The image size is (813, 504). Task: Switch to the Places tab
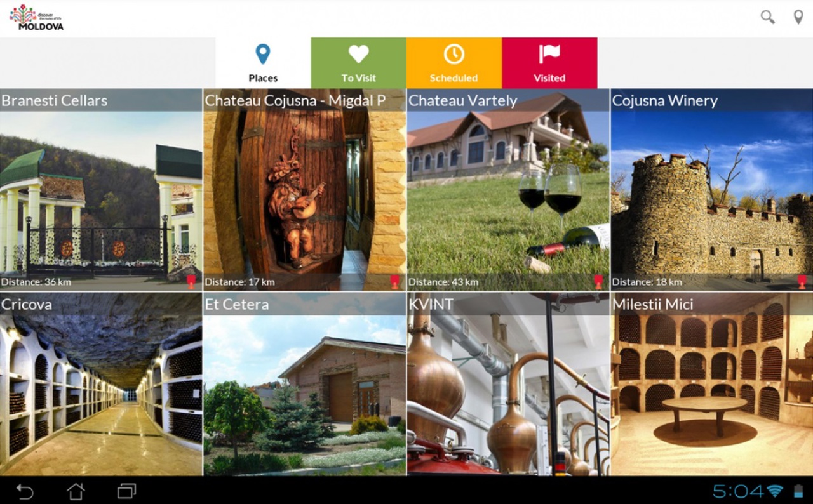[x=263, y=63]
